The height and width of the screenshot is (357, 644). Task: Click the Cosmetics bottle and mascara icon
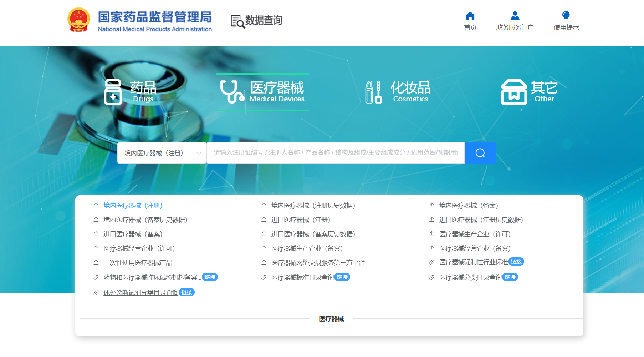pos(373,92)
